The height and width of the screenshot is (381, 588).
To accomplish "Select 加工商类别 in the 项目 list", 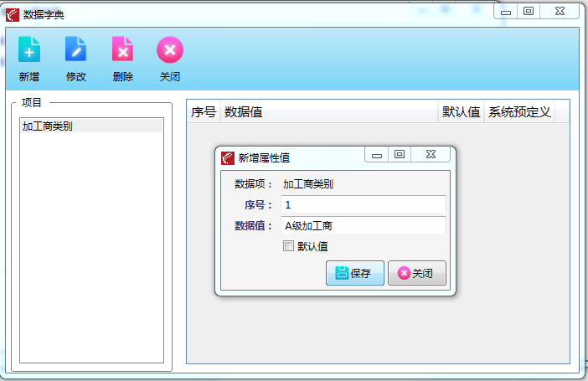I will click(x=91, y=126).
